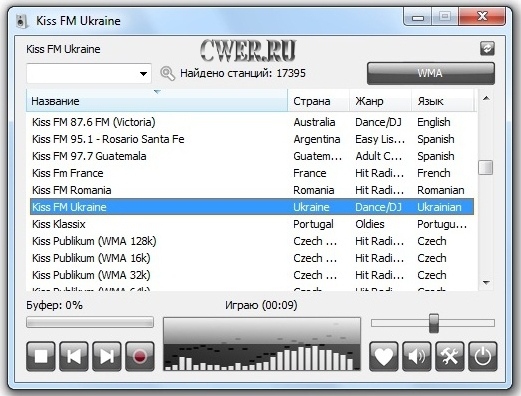Click the WMA format button
The width and height of the screenshot is (521, 396).
(431, 73)
